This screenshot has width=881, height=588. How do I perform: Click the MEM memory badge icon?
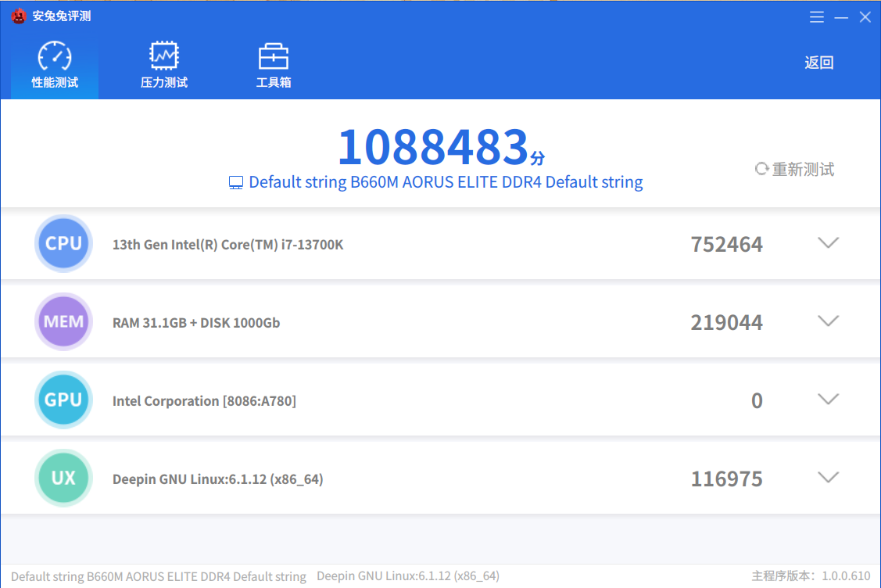coord(63,321)
